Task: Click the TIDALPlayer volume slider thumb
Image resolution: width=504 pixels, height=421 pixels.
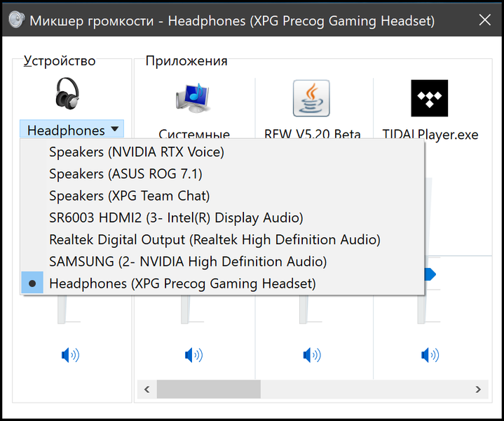Action: click(x=430, y=274)
